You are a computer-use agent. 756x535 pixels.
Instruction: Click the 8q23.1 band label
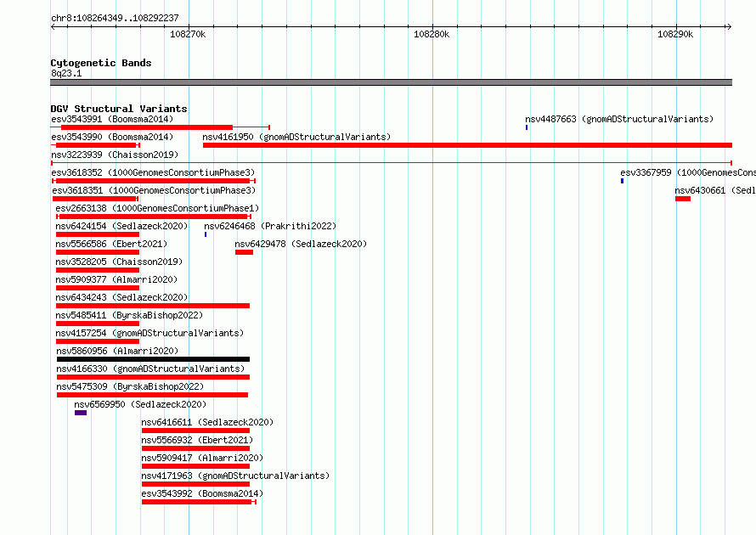(66, 73)
